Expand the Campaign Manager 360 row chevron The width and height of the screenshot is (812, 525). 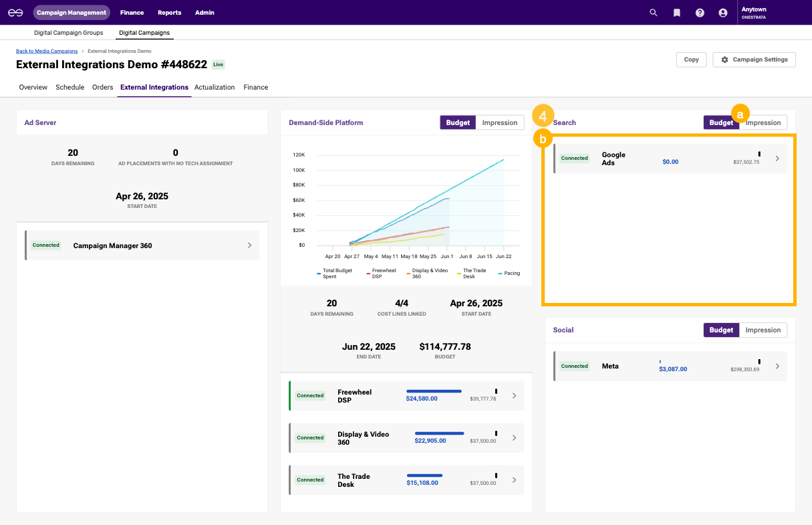tap(249, 245)
